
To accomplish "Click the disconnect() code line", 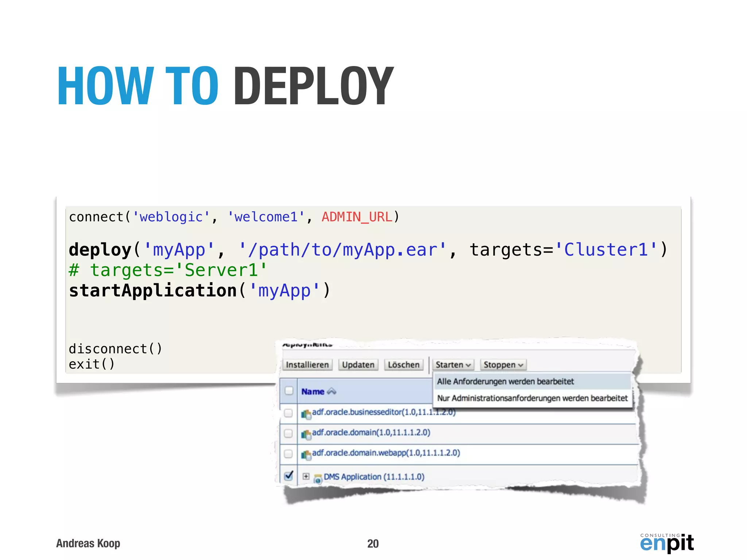I will pos(115,349).
